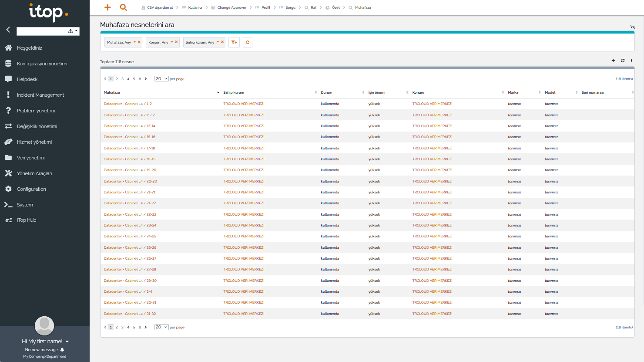Click the orange plus create icon
This screenshot has height=362, width=644.
(x=107, y=7)
